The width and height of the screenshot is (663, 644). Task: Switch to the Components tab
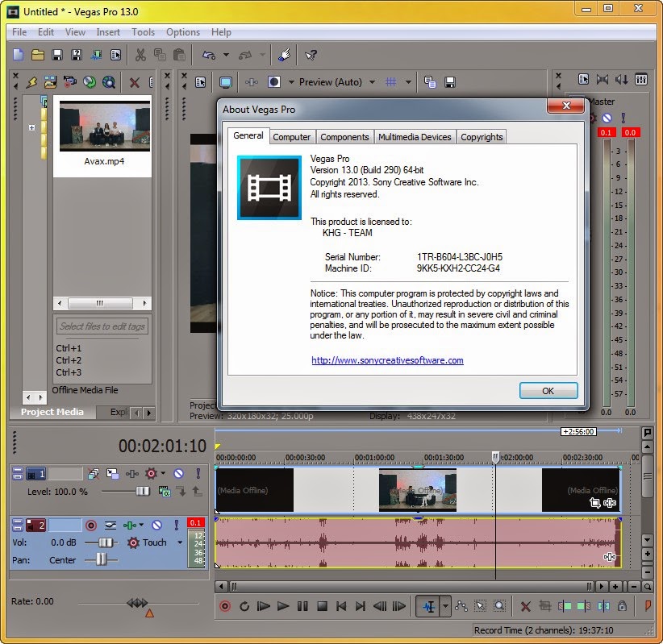point(344,137)
